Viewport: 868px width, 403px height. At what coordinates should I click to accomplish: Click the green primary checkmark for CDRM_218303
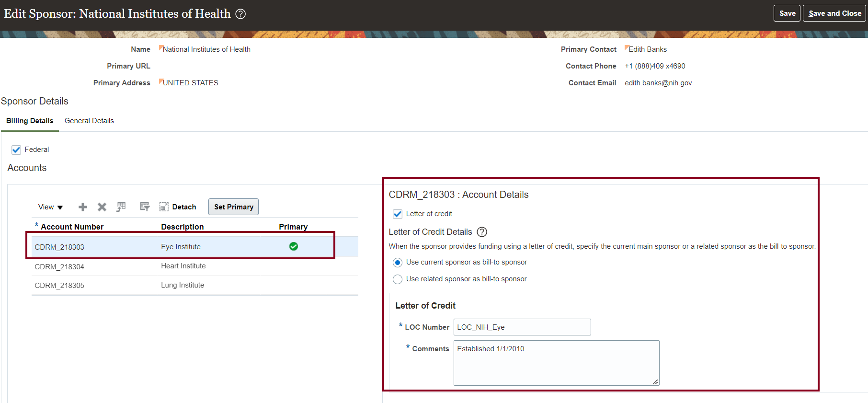(294, 246)
